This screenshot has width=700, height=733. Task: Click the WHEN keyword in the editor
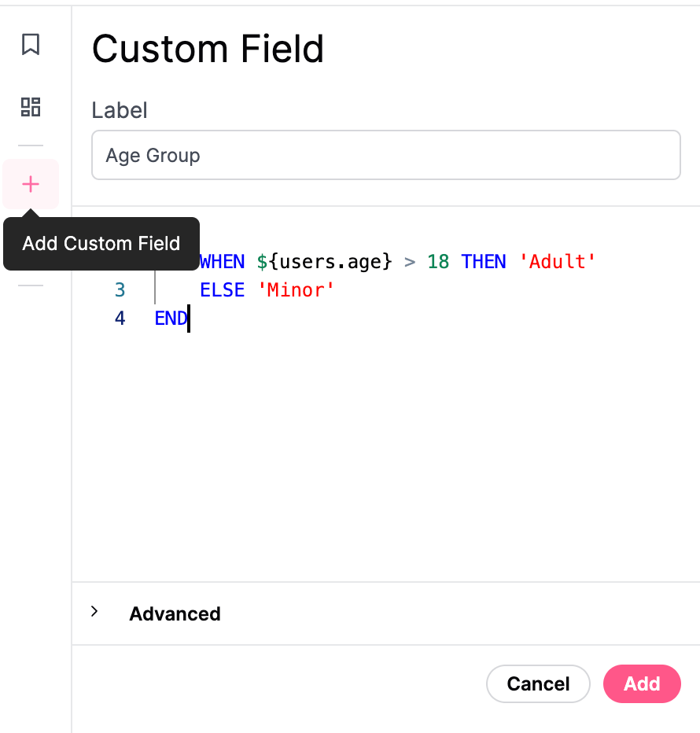222,262
